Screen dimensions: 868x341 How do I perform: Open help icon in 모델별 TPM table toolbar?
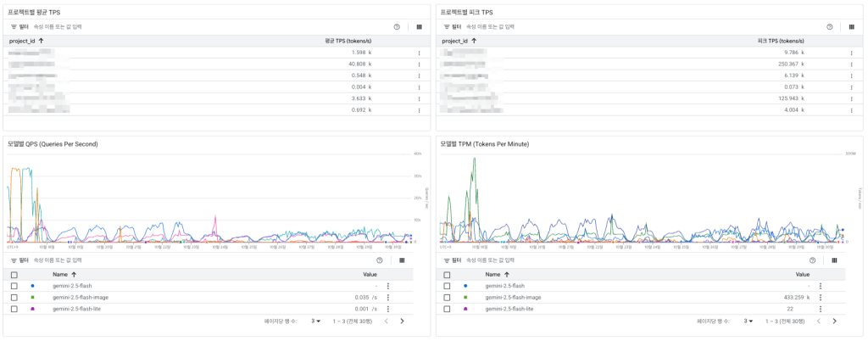click(x=812, y=260)
